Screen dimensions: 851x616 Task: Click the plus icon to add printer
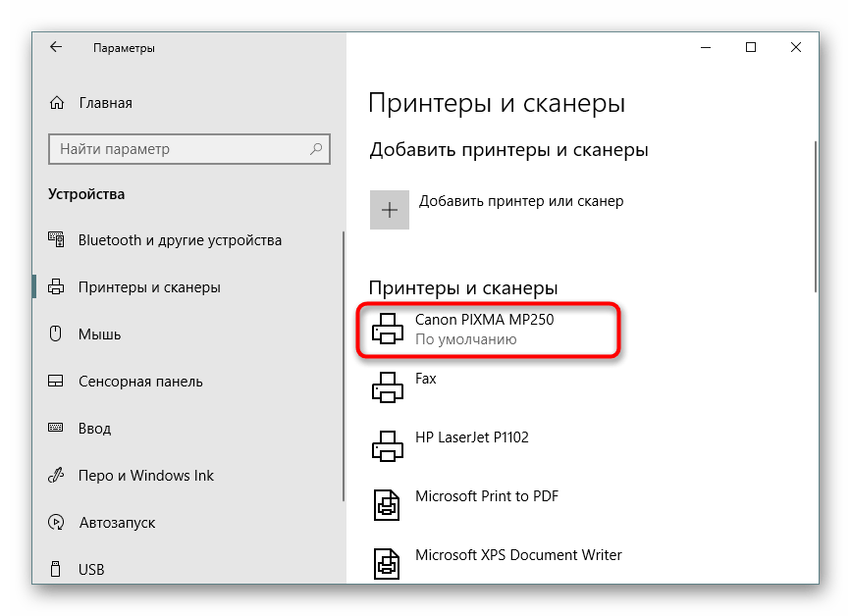390,210
